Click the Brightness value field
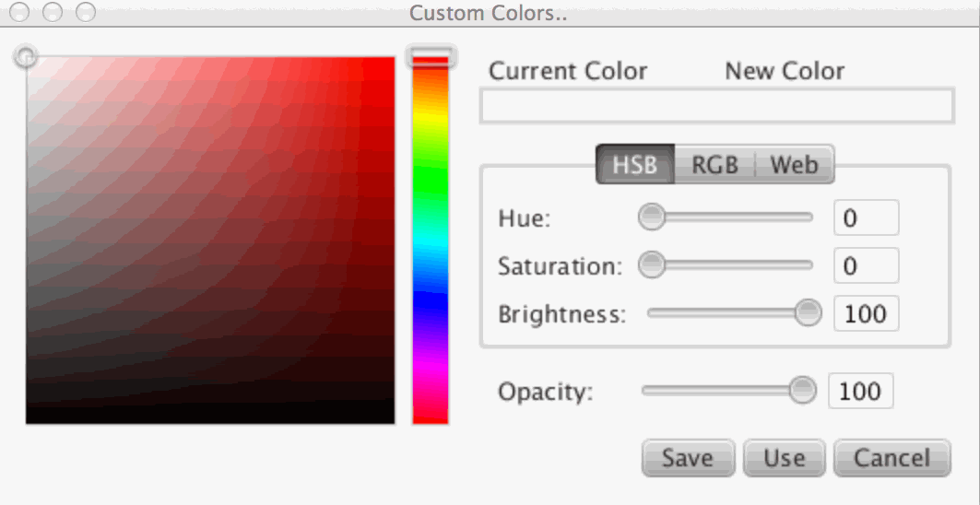This screenshot has width=980, height=505. 865,314
